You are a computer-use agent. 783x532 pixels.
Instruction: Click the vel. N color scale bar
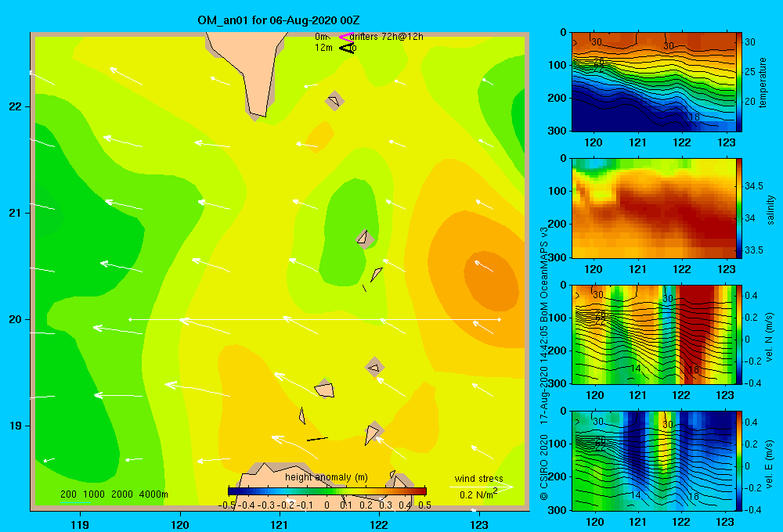click(739, 334)
